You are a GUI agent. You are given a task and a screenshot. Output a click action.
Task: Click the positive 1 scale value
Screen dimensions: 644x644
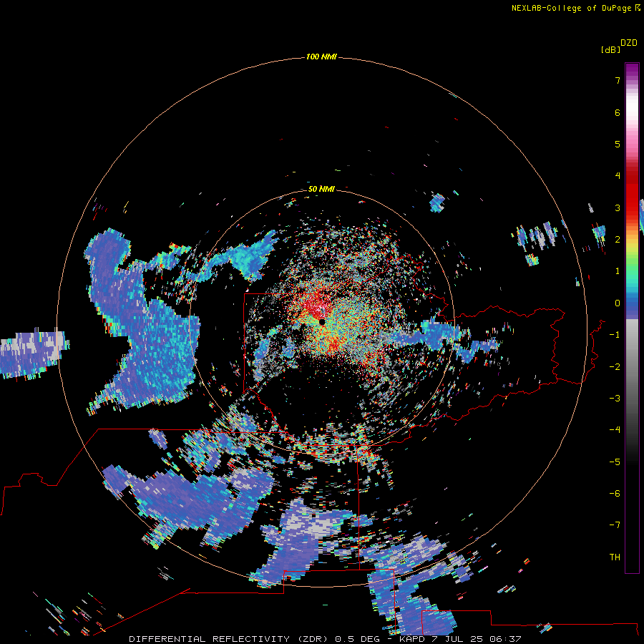[x=618, y=271]
